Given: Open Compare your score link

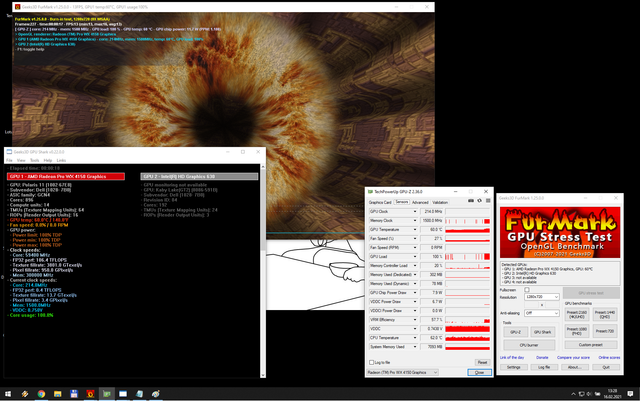Looking at the screenshot, I should (573, 358).
